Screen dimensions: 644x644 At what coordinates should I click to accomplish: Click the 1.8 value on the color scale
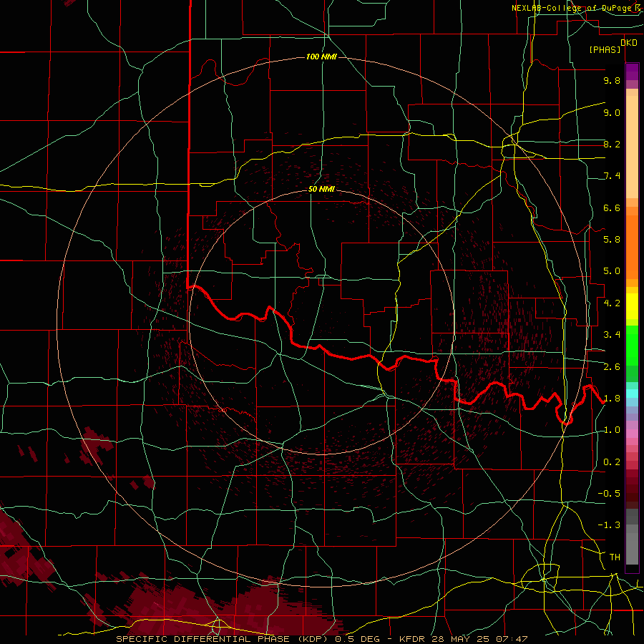pos(612,399)
